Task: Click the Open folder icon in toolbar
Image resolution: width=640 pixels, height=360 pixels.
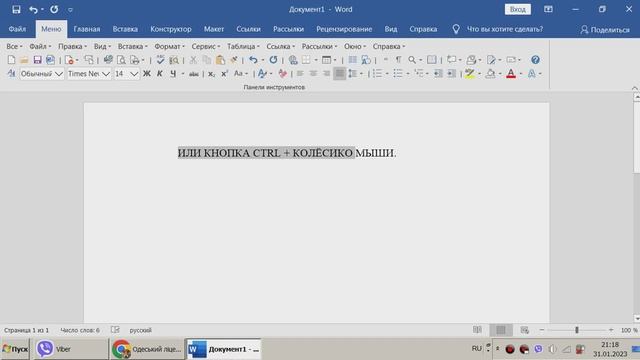Action: 24,60
